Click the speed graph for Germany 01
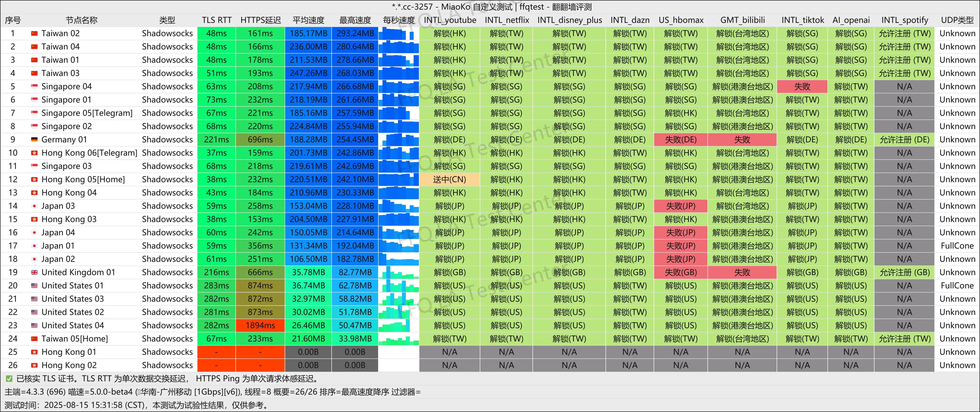Screen dimensions: 980x412 click(x=398, y=140)
